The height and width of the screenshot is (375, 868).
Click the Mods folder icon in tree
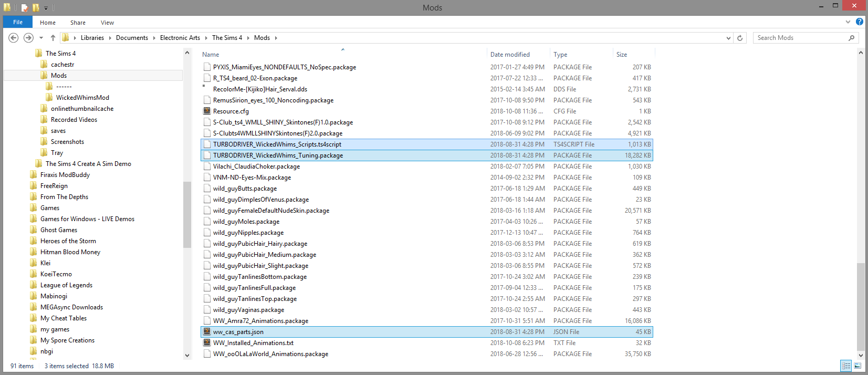[44, 76]
